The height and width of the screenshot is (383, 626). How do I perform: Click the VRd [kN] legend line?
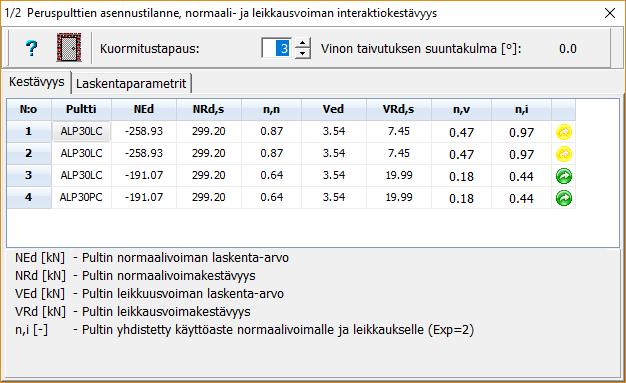133,312
